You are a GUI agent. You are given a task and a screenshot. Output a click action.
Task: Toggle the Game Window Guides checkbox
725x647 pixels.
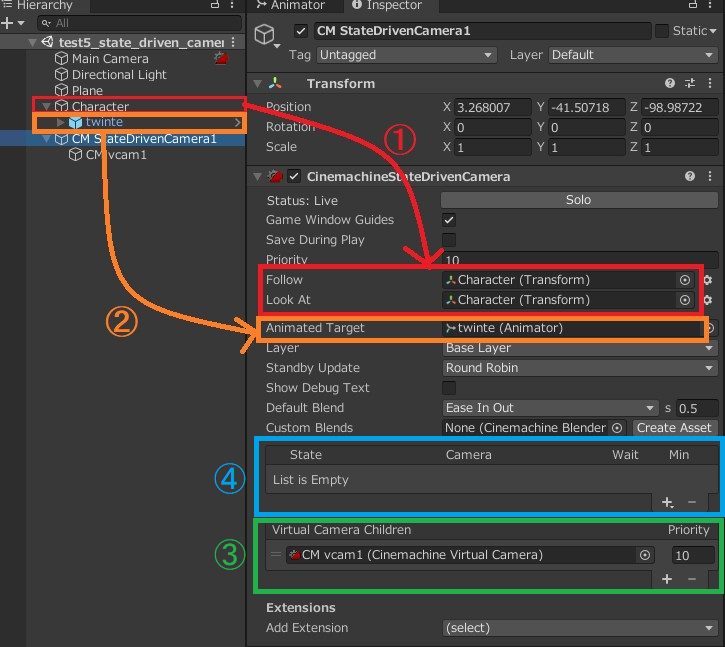449,220
